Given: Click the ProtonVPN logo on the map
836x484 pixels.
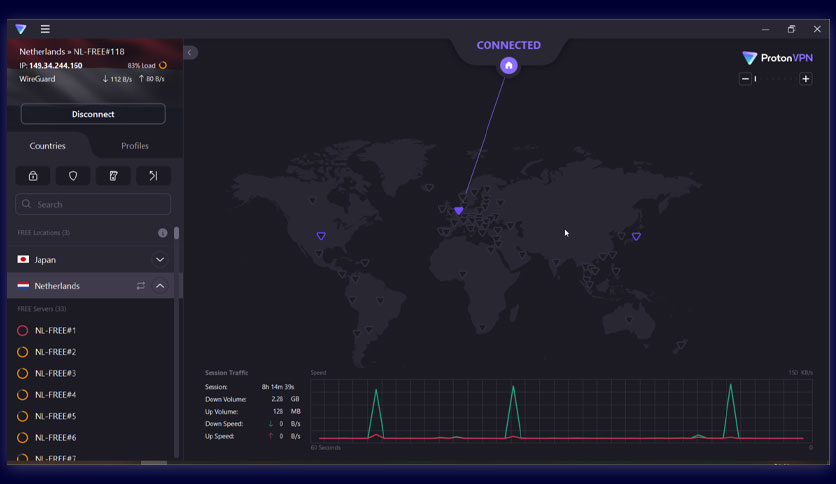Looking at the screenshot, I should tap(777, 58).
